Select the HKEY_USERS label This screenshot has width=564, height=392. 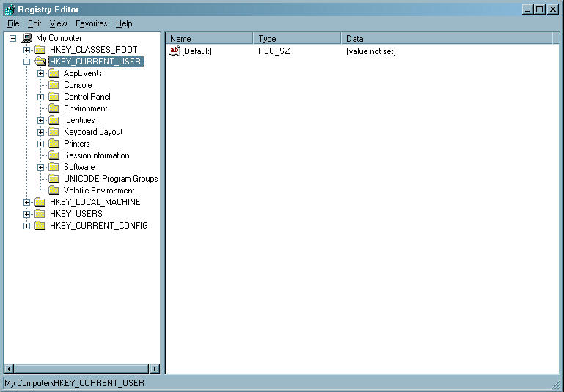coord(76,214)
